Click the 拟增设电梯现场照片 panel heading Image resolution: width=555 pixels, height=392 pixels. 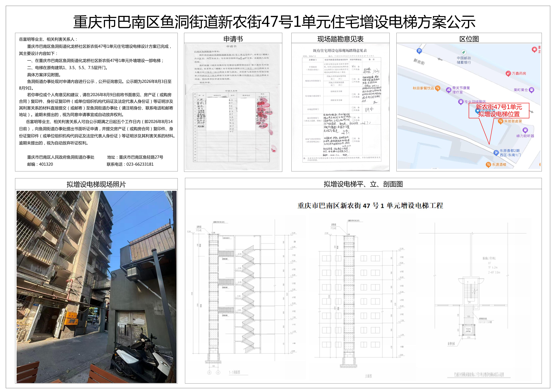pos(96,184)
